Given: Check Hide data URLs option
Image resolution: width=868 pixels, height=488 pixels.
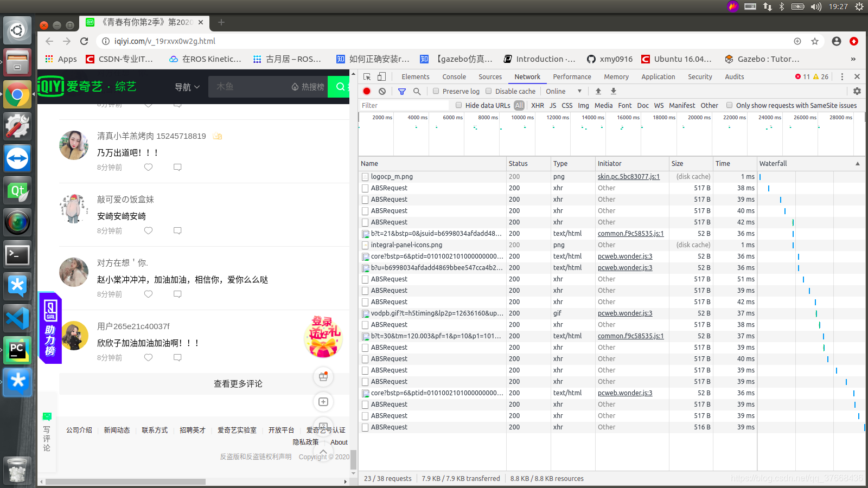Looking at the screenshot, I should [458, 105].
